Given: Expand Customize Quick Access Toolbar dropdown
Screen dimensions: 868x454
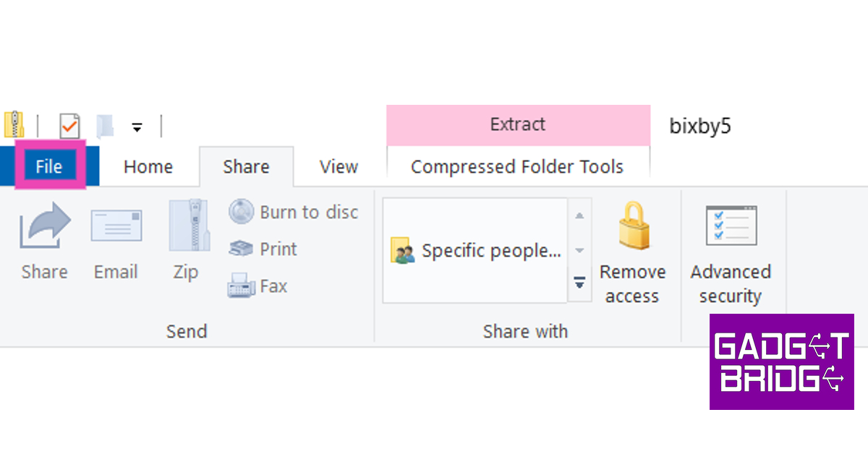Looking at the screenshot, I should (137, 128).
